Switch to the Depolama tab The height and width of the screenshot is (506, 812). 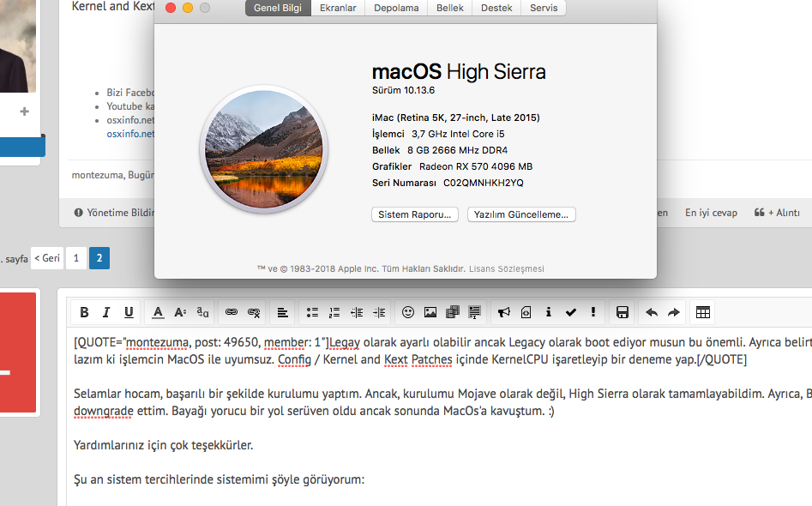point(397,8)
